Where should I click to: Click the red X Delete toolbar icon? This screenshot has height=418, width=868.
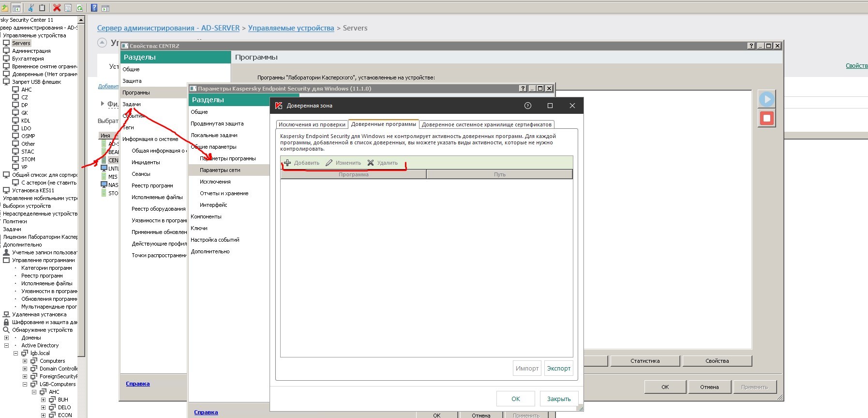pyautogui.click(x=57, y=8)
